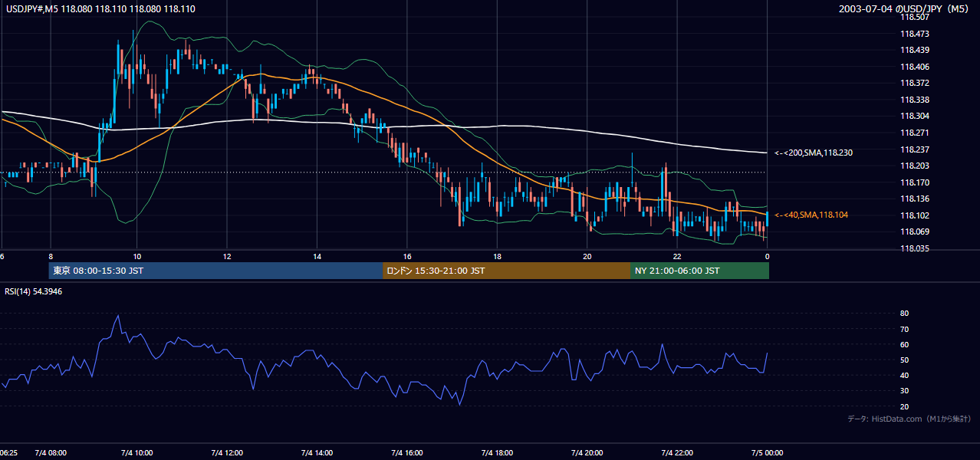Click the RSI 20 level label
This screenshot has width=980, height=460.
point(905,406)
